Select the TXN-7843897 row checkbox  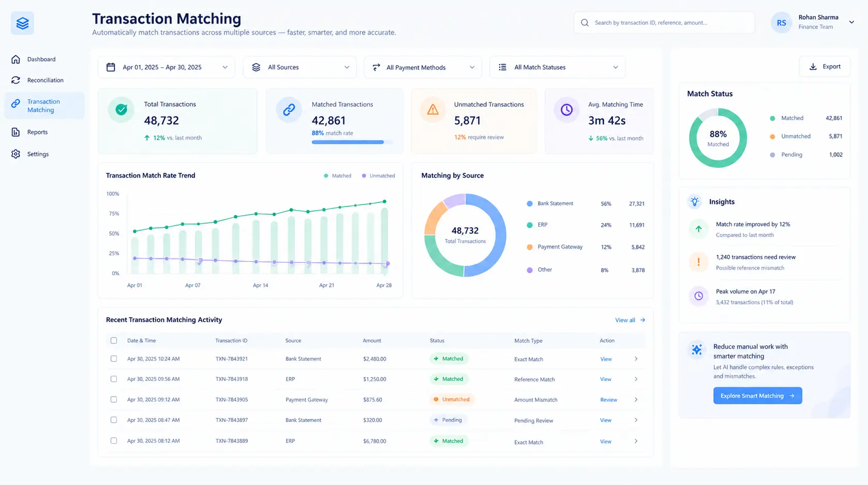[x=114, y=420]
